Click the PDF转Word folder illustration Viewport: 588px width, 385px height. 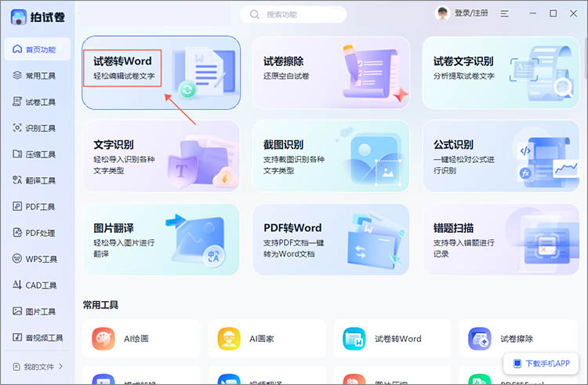[x=376, y=241]
